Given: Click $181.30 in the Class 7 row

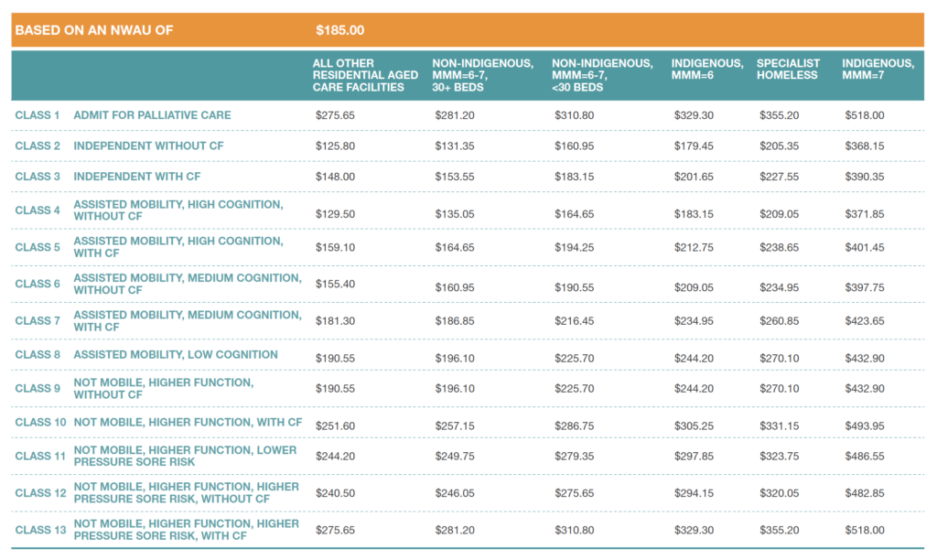Looking at the screenshot, I should tap(335, 321).
